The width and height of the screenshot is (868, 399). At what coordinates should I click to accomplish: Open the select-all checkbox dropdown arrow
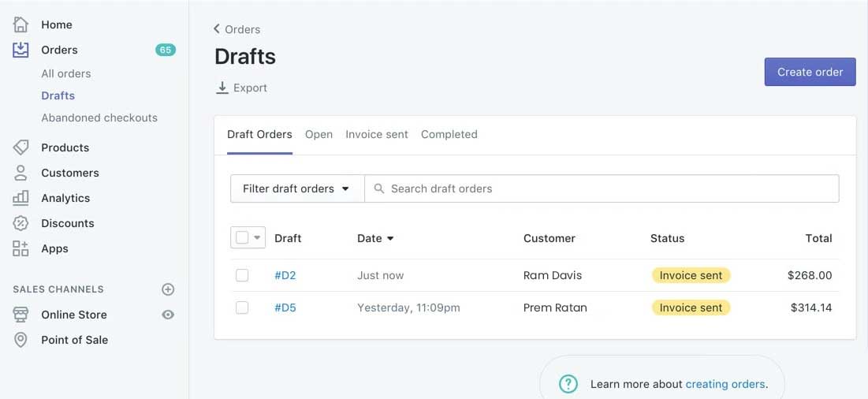pyautogui.click(x=257, y=238)
